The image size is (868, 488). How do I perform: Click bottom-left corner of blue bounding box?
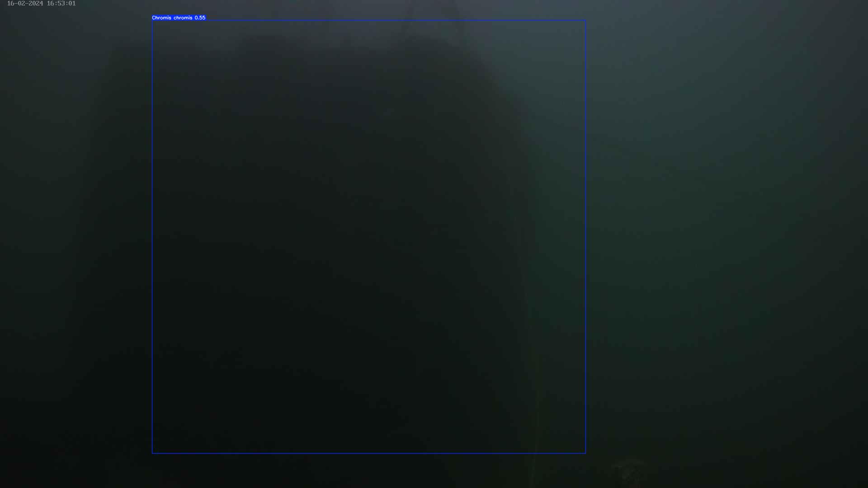pyautogui.click(x=152, y=453)
